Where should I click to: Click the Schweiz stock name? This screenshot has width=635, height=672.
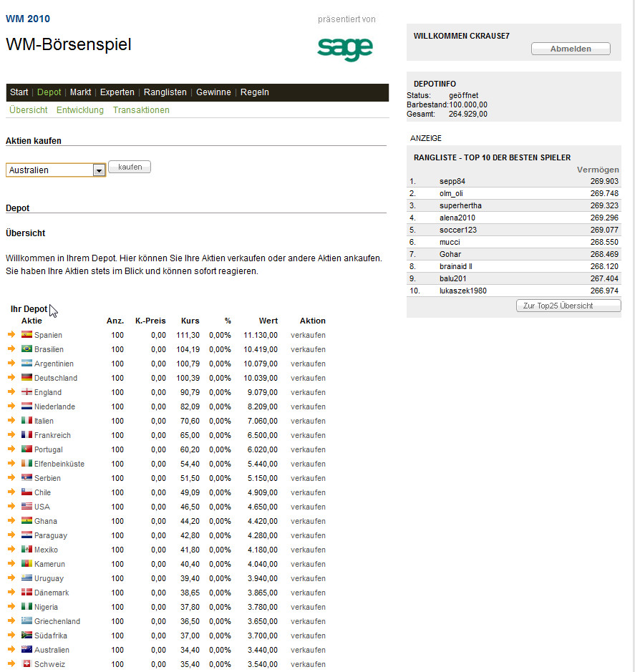tap(49, 664)
